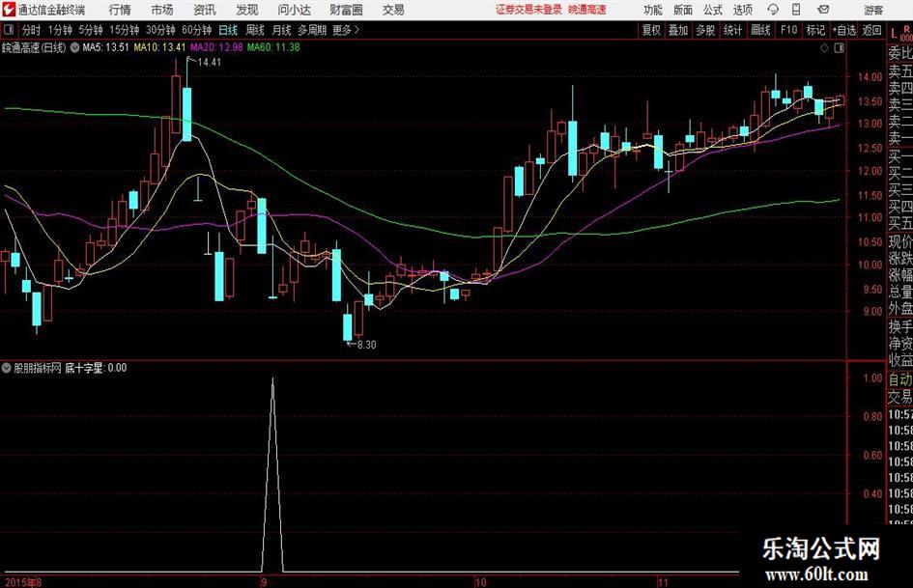Click the 叠加 overlay toolbar button
Viewport: 913px width, 588px height.
point(678,30)
